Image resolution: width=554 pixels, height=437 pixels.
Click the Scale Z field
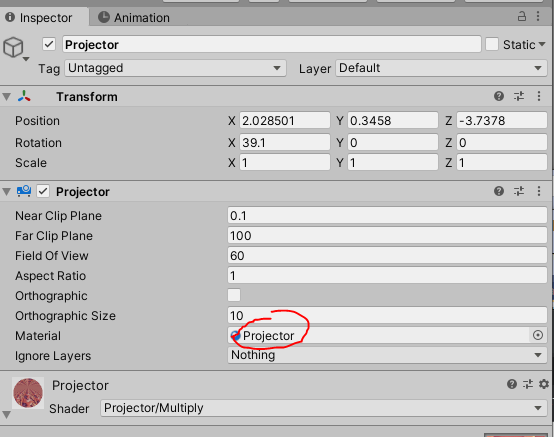point(502,163)
